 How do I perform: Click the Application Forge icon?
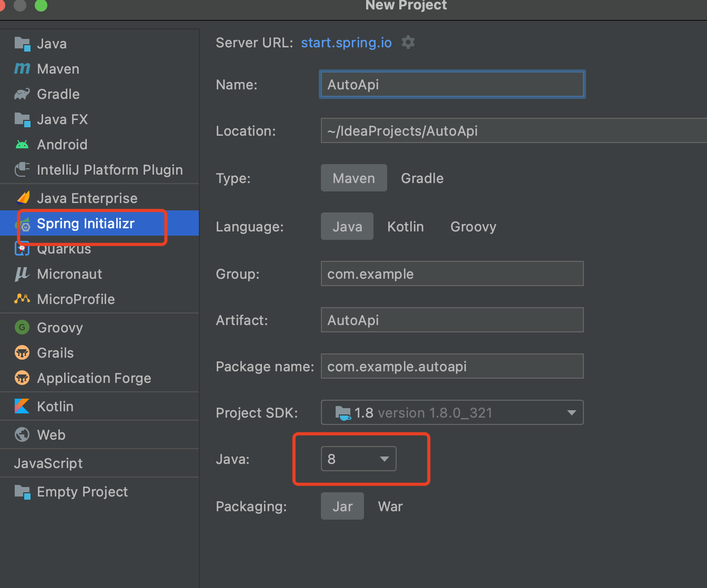click(x=22, y=378)
